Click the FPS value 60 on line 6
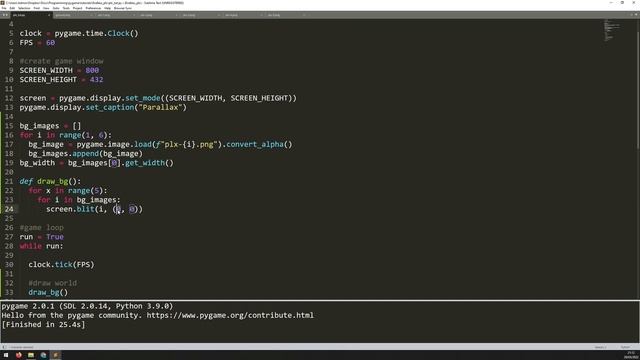640x360 pixels. coord(50,42)
